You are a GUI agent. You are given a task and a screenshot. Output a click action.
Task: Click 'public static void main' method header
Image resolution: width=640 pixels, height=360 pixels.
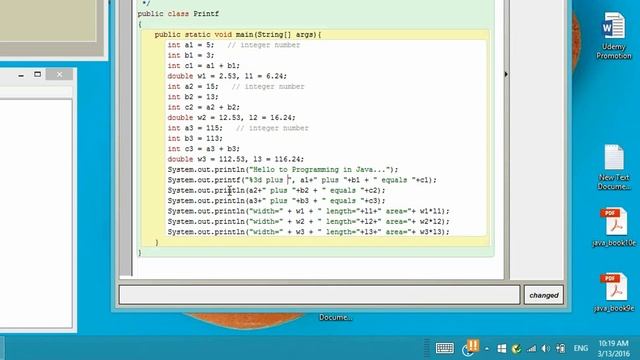238,35
